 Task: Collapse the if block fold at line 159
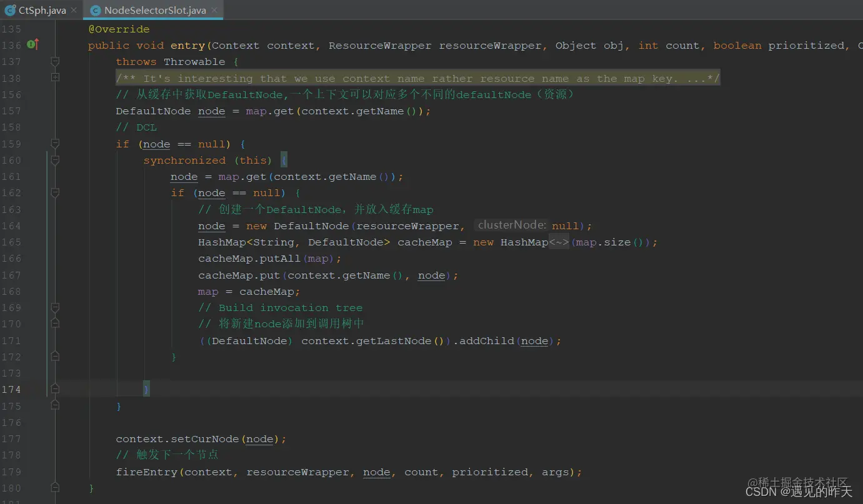pyautogui.click(x=55, y=144)
